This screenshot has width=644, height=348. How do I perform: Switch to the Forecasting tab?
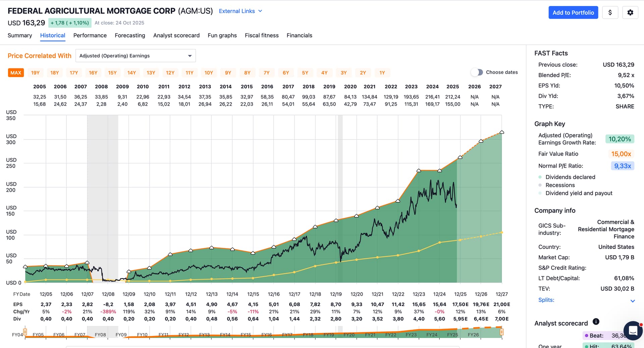tap(130, 36)
